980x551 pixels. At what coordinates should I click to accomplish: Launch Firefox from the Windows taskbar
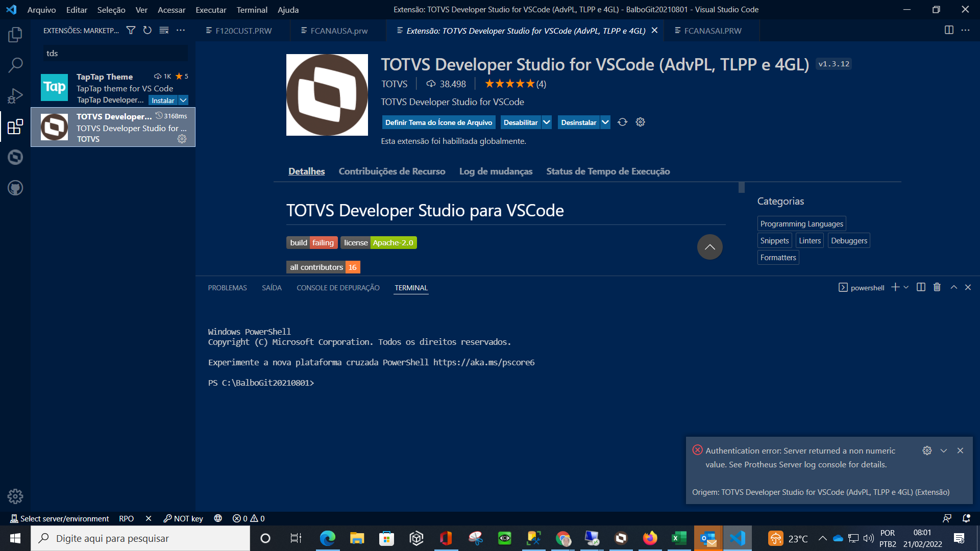[x=650, y=538]
